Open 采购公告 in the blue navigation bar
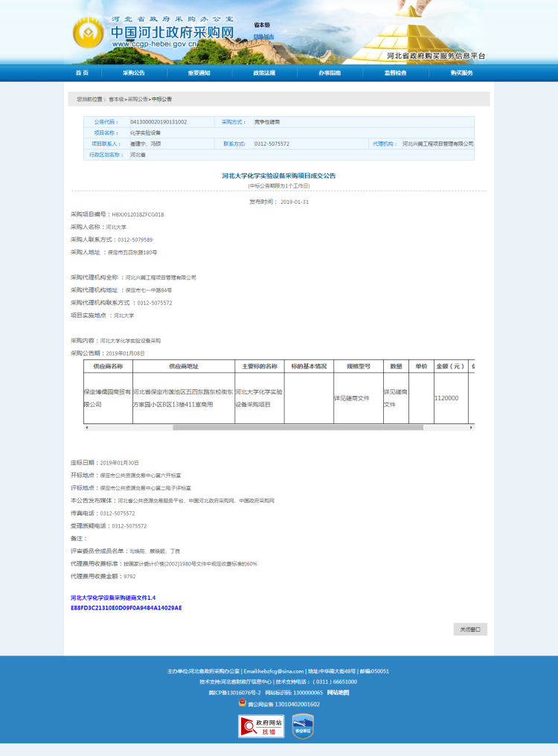 (134, 73)
